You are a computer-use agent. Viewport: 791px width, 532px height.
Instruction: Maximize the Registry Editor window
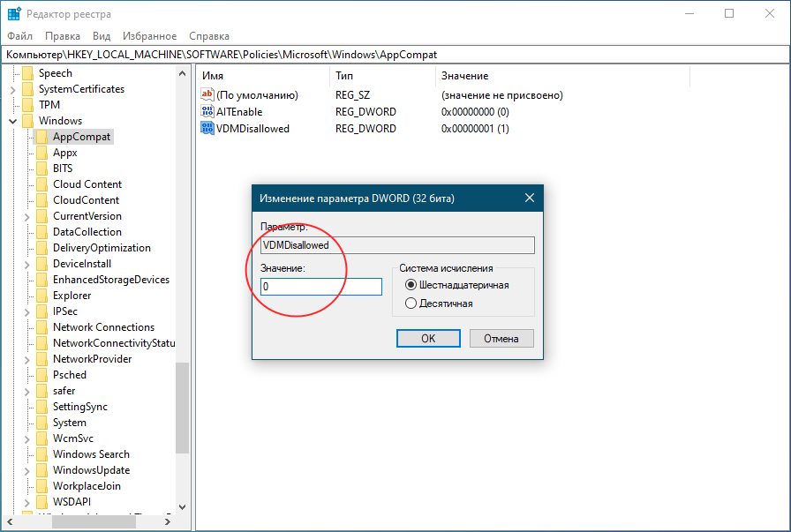pyautogui.click(x=729, y=13)
